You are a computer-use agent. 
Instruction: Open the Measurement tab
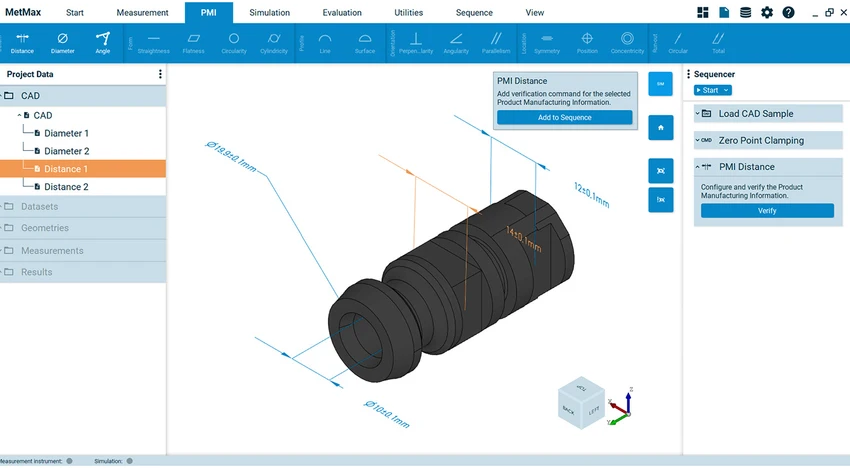[143, 12]
